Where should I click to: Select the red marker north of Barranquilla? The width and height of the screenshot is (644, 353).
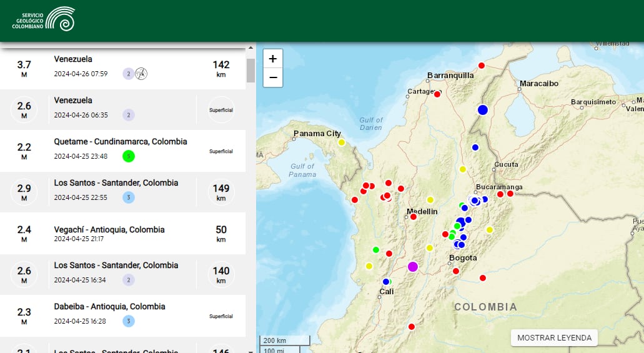click(x=482, y=66)
